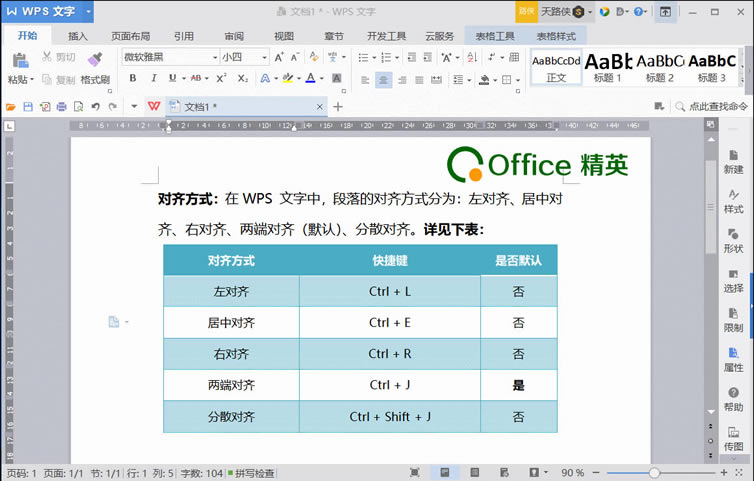Open the 审阅 ribbon tab
Image resolution: width=754 pixels, height=481 pixels.
(234, 36)
